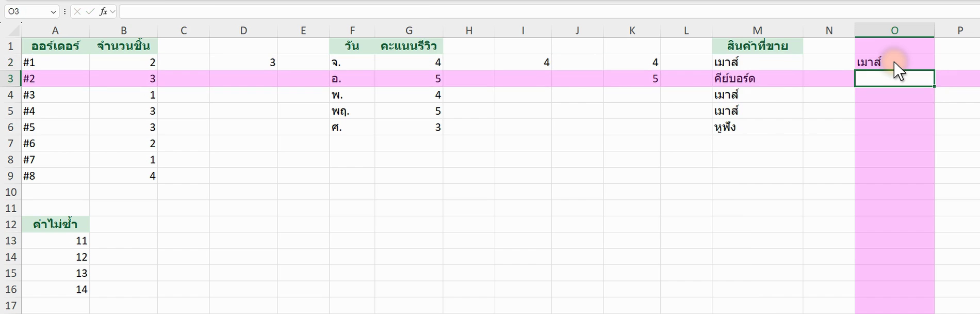Select row 12 header
Viewport: 980px width, 314px height.
coord(11,225)
